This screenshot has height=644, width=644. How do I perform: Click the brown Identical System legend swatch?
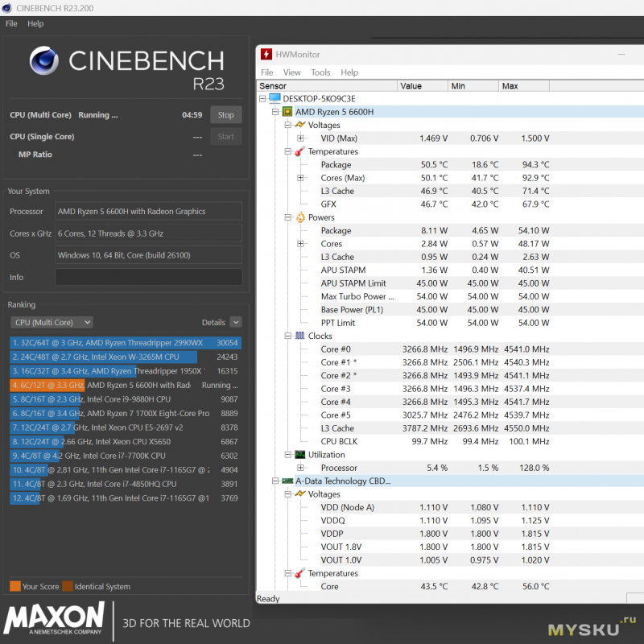click(x=68, y=586)
